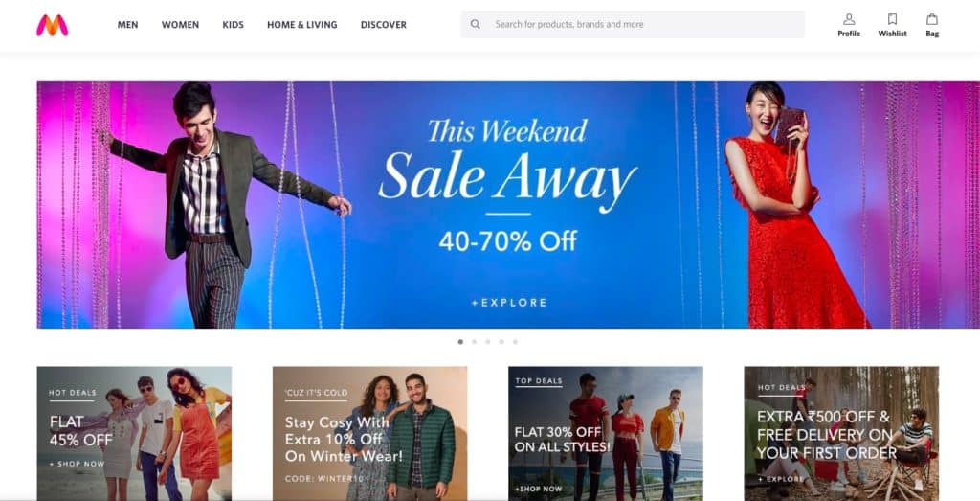Open the Extra ₹500 Off first order tile
Viewport: 980px width, 501px height.
pyautogui.click(x=841, y=433)
